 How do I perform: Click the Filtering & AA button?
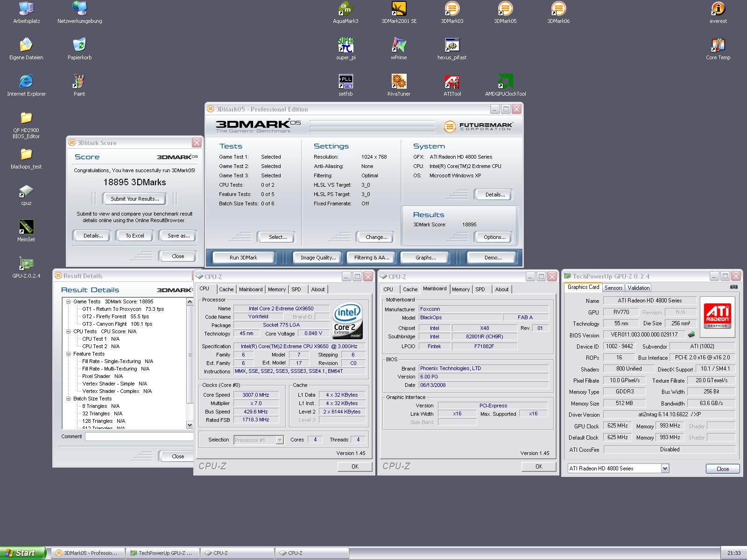tap(372, 258)
